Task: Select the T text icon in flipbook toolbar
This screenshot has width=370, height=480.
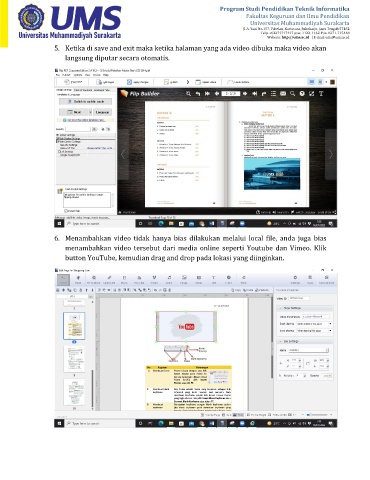Action: pyautogui.click(x=321, y=94)
